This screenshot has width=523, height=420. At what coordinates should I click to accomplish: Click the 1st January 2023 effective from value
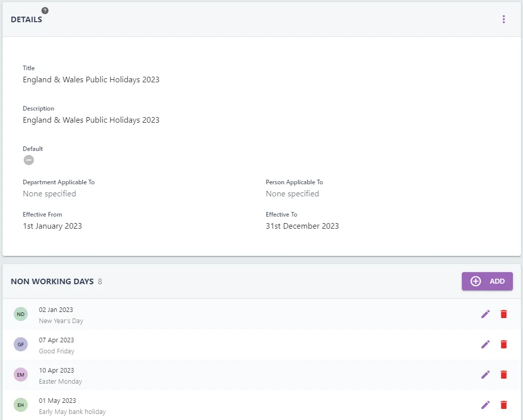click(53, 226)
